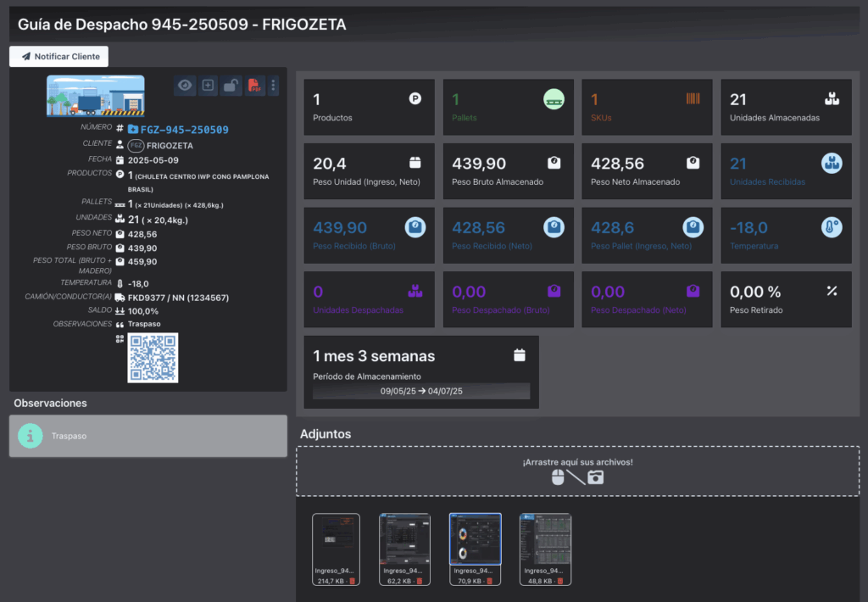Click the Peso Despachado (Neto) purple icon
This screenshot has width=868, height=602.
pos(693,291)
